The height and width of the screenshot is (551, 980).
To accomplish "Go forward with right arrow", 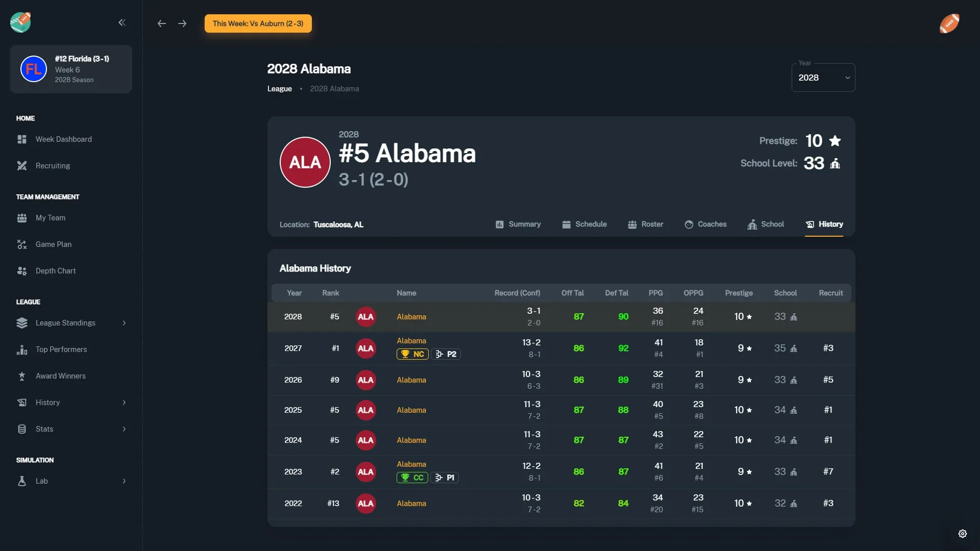I will point(182,23).
